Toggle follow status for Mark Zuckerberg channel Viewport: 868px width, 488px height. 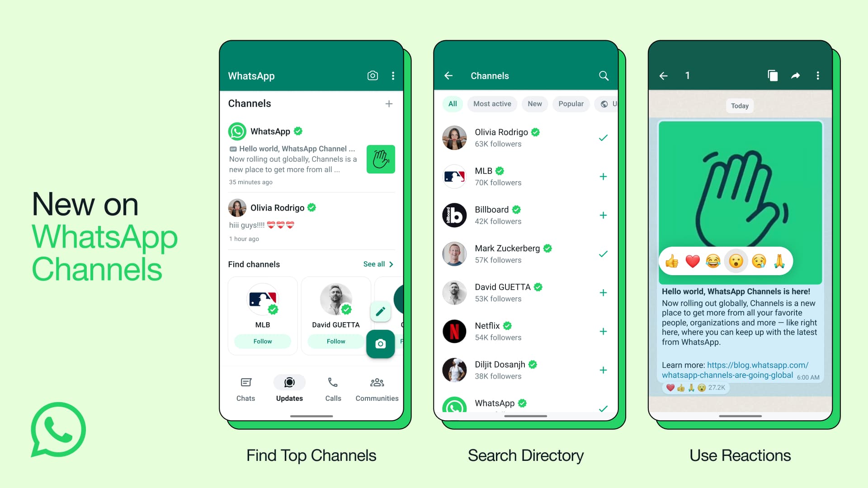click(x=604, y=254)
